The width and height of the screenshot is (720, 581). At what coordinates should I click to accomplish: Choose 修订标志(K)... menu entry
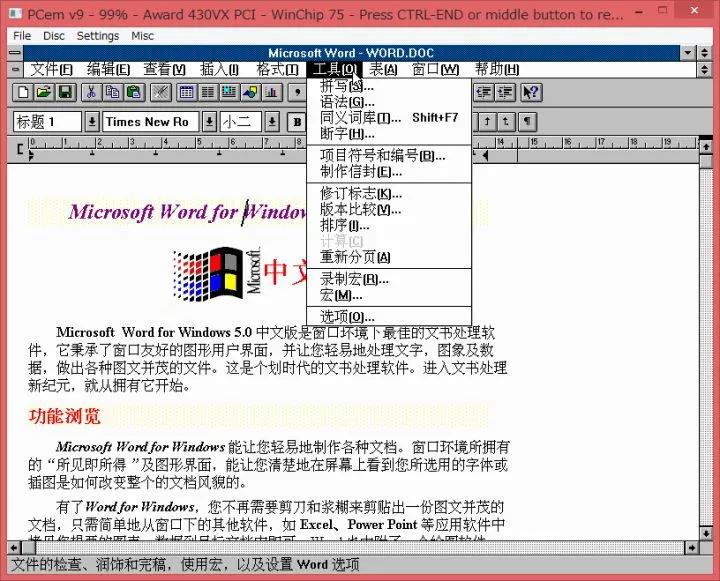(389, 193)
